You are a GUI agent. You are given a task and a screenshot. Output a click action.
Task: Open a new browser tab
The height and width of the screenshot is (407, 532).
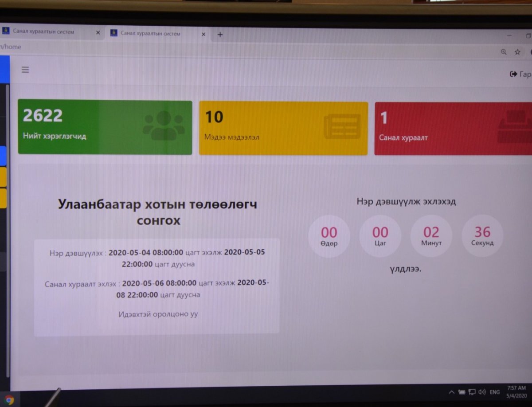(x=220, y=35)
